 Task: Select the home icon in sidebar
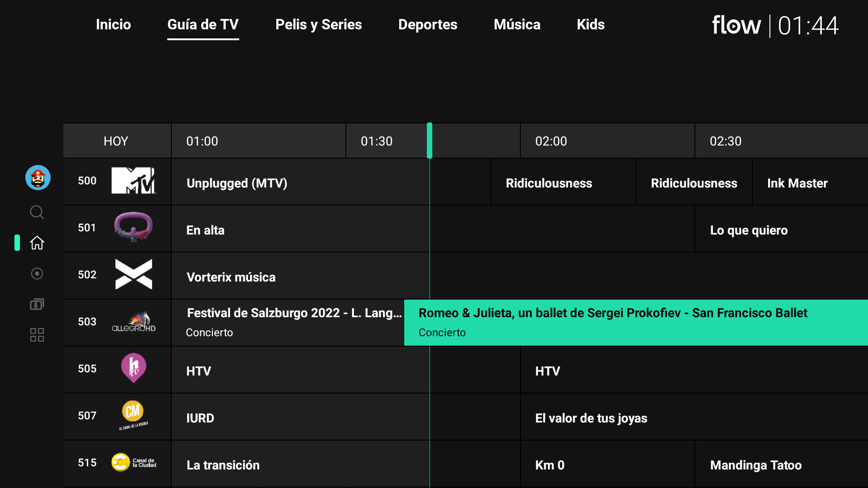(x=37, y=243)
